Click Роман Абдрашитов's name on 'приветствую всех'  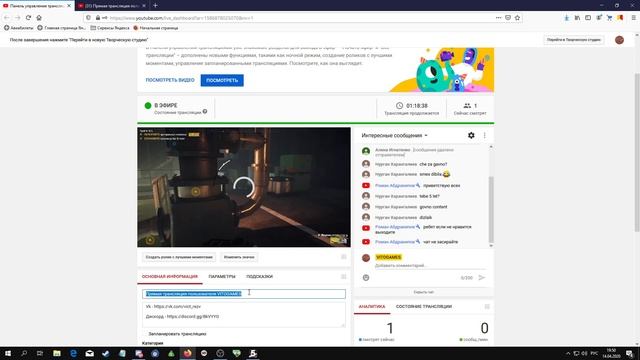tap(395, 185)
